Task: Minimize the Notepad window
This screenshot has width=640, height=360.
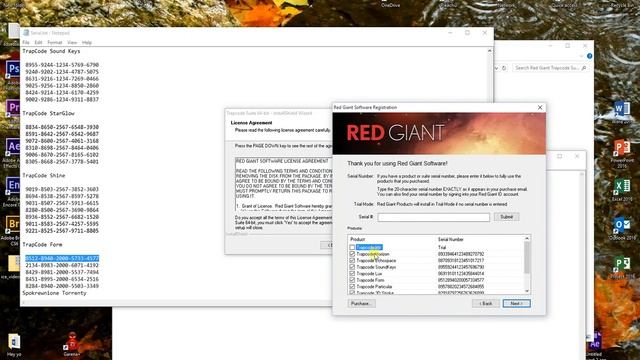Action: pos(450,33)
